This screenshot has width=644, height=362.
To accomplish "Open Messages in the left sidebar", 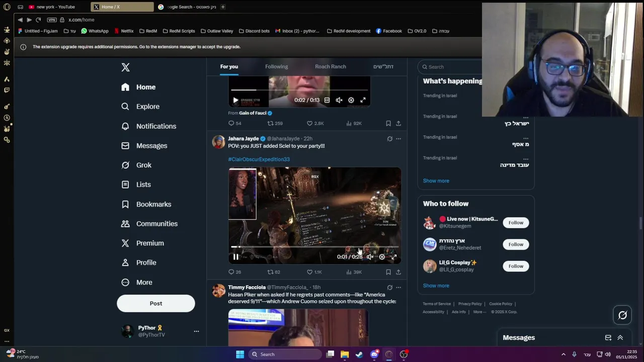I will click(144, 146).
